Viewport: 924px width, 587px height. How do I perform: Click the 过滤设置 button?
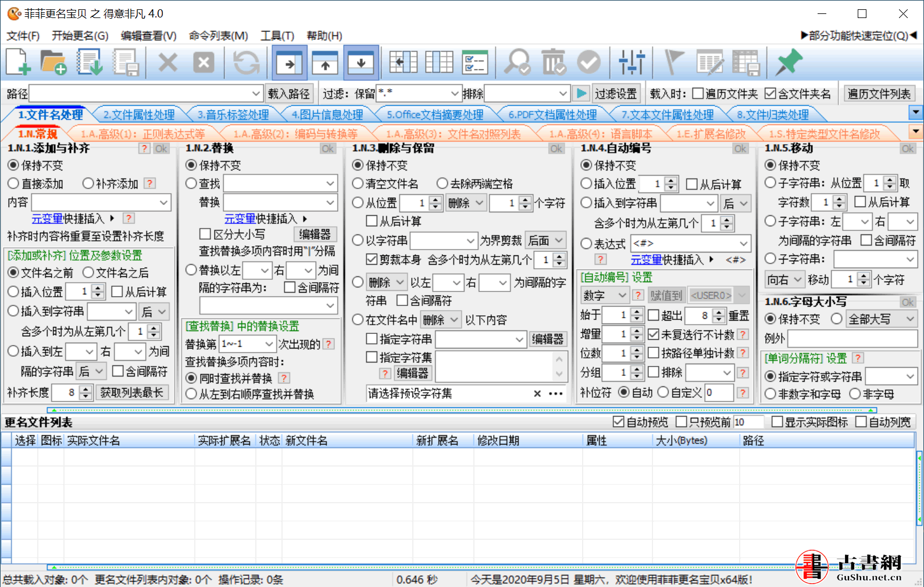pyautogui.click(x=616, y=94)
